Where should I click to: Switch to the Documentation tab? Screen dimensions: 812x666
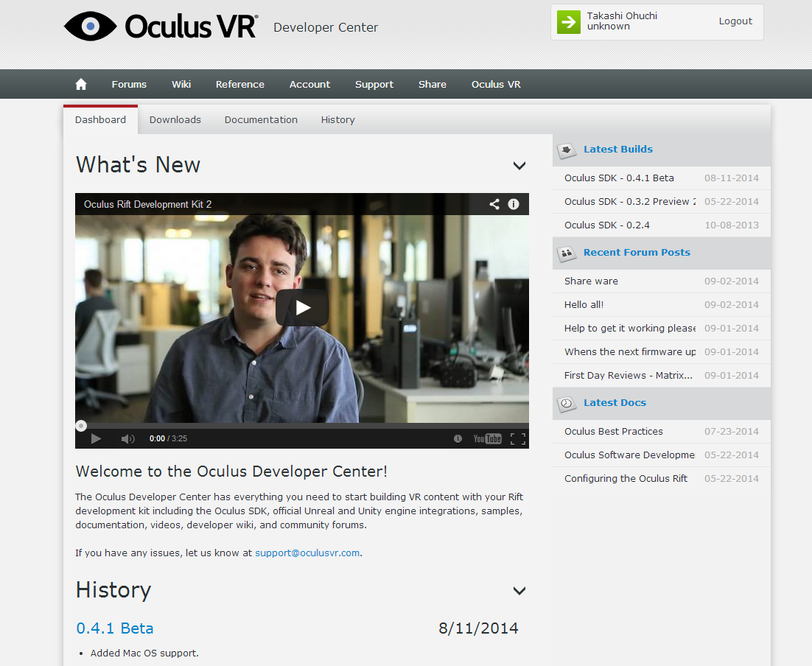[261, 119]
